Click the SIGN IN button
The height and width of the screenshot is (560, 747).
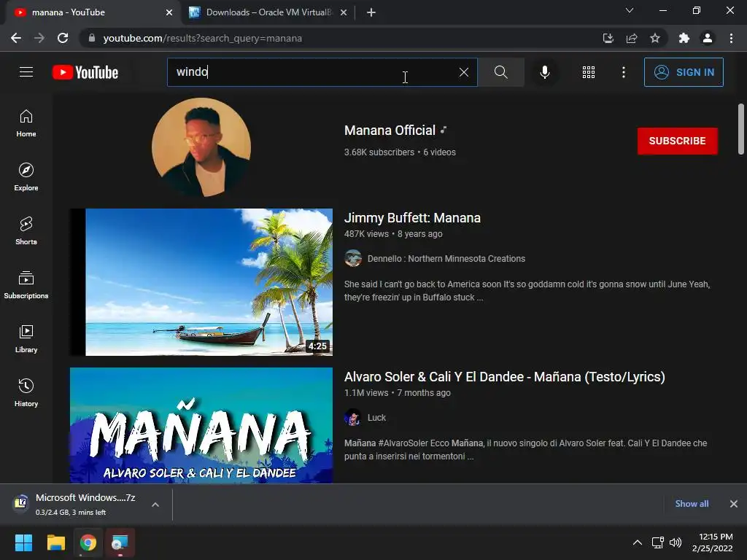(x=683, y=72)
